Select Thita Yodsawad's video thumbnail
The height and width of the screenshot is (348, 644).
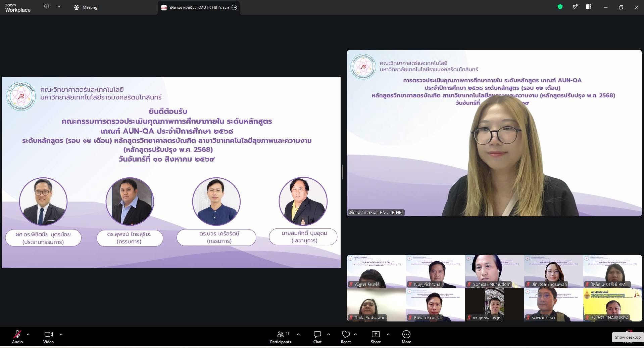(x=376, y=305)
